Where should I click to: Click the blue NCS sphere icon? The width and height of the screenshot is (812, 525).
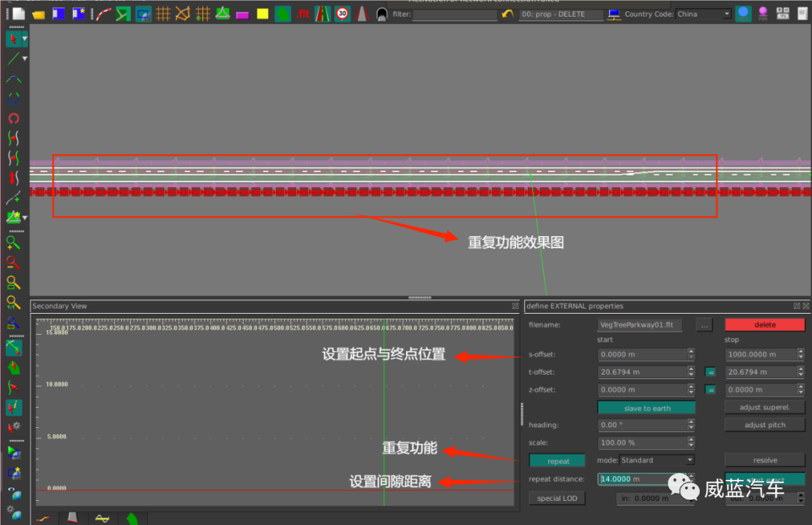(x=743, y=14)
